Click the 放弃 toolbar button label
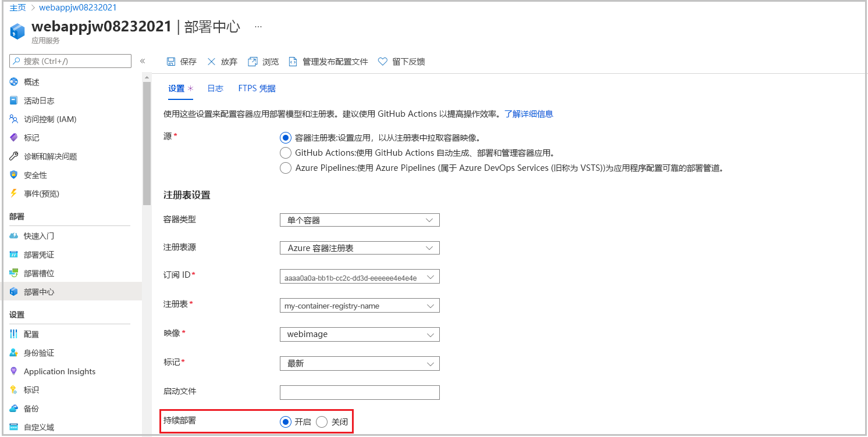Screen dimensions: 868x437 coord(229,62)
